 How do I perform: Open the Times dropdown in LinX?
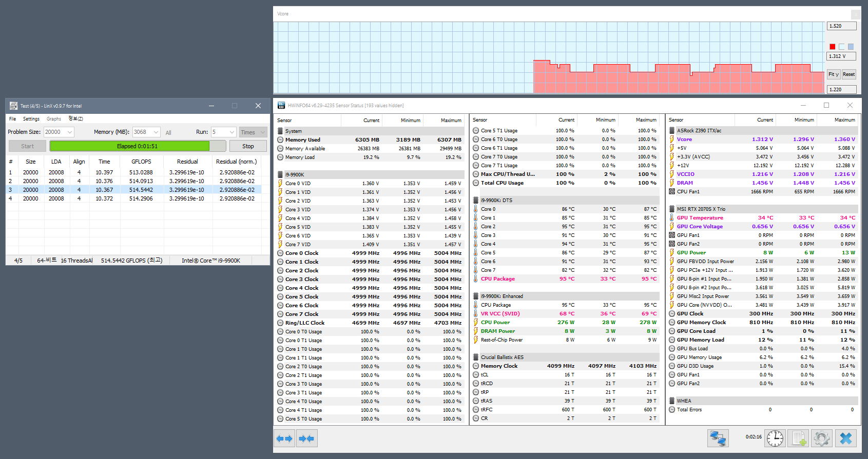253,132
